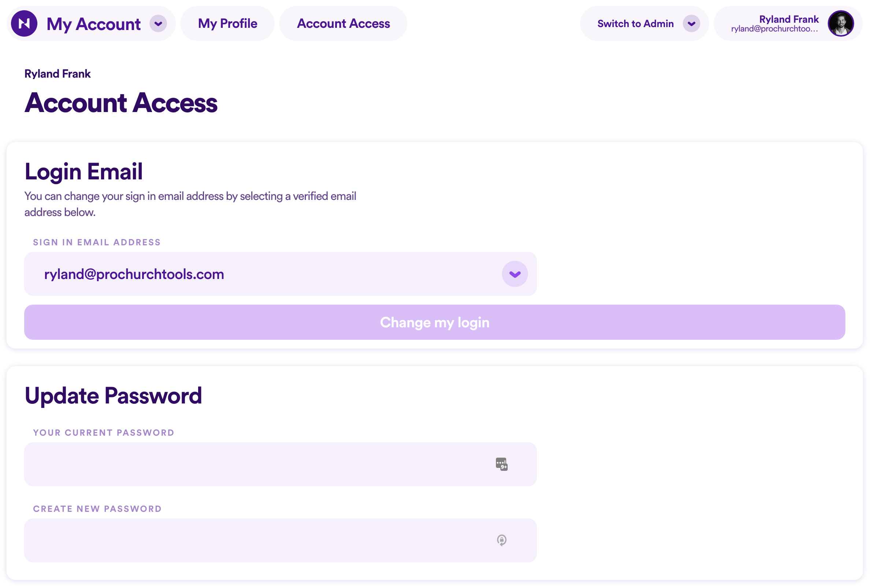The image size is (871, 588).
Task: Click the password generator icon in new password field
Action: [x=501, y=540]
